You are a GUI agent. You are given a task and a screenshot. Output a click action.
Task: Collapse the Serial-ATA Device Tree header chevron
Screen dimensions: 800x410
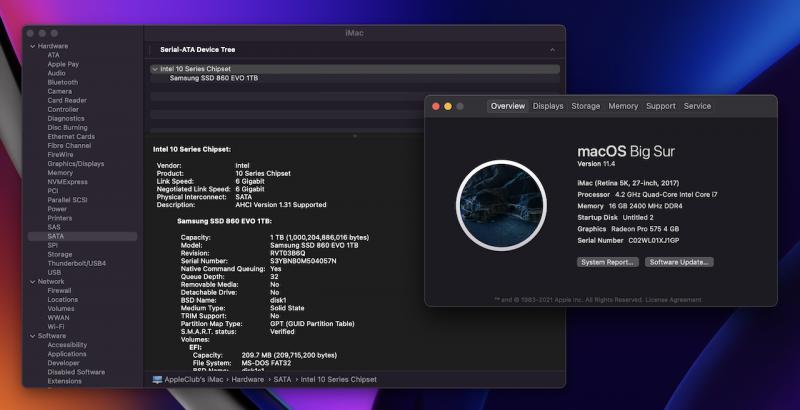click(x=553, y=49)
